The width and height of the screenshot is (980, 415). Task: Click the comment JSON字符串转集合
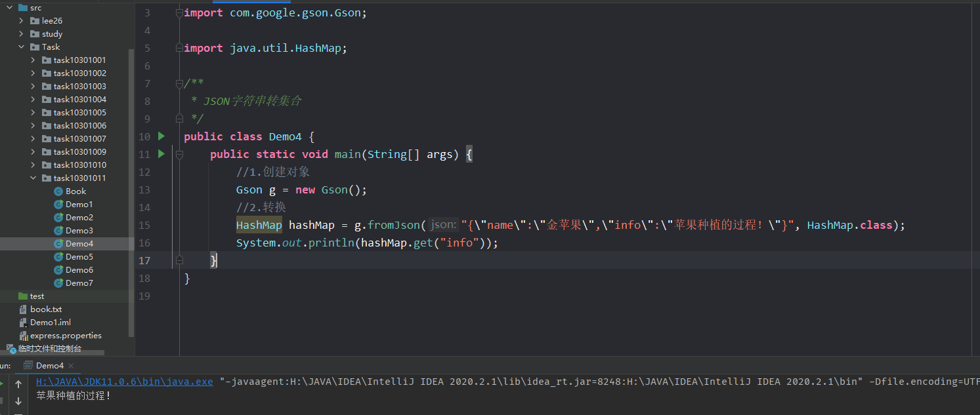point(253,101)
